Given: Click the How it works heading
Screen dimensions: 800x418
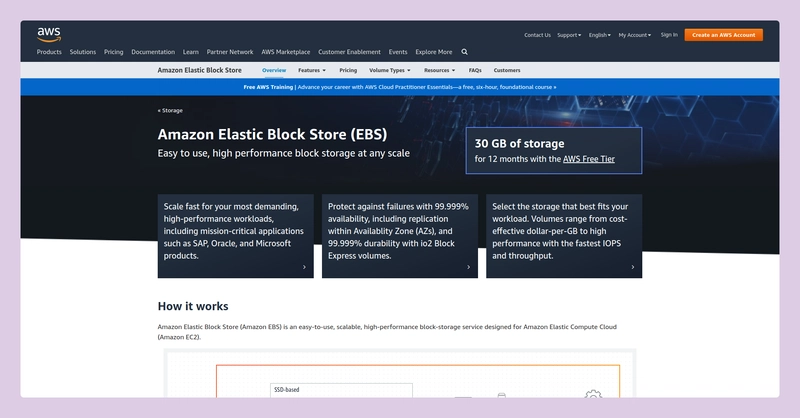Looking at the screenshot, I should point(193,306).
